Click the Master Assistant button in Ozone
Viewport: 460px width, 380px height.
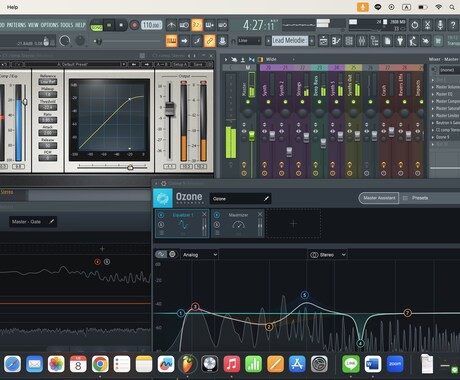pos(379,198)
